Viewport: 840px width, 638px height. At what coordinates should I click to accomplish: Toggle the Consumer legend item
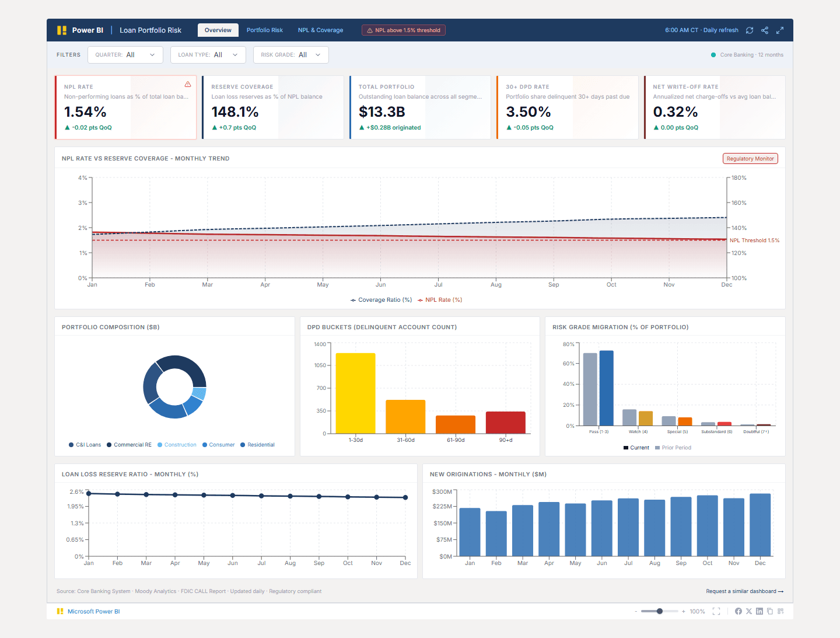(218, 445)
